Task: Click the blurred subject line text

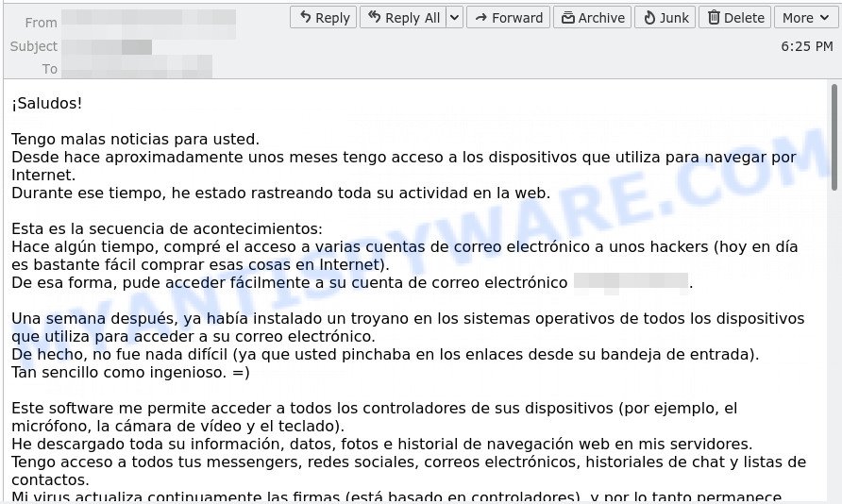Action: click(x=109, y=46)
